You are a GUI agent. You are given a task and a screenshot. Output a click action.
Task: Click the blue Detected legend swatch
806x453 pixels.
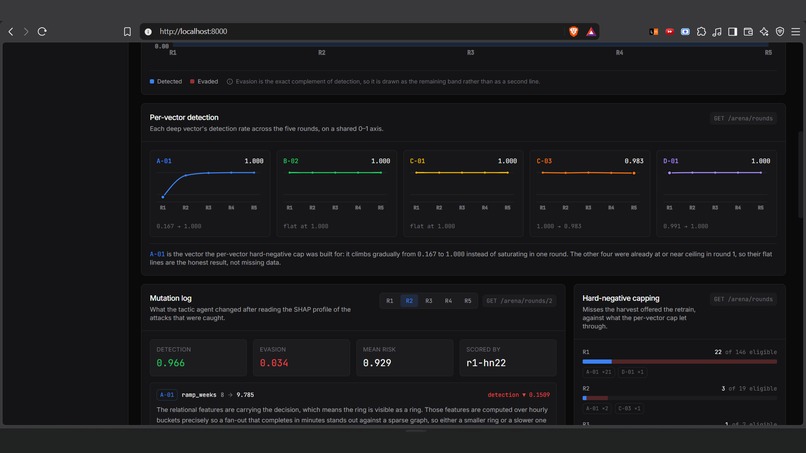click(152, 81)
